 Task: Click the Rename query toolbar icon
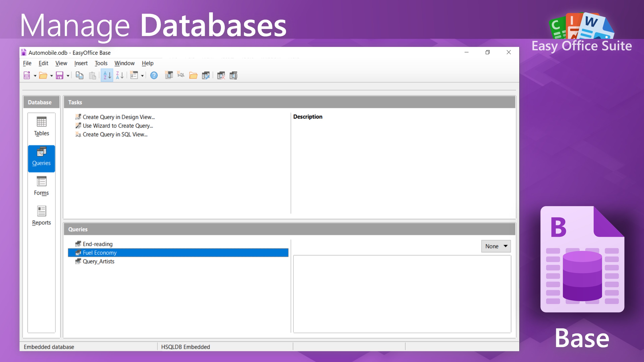tap(233, 75)
